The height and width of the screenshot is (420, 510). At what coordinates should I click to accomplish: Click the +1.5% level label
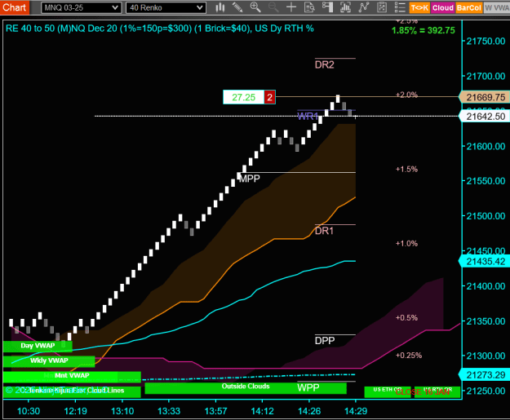click(x=406, y=169)
